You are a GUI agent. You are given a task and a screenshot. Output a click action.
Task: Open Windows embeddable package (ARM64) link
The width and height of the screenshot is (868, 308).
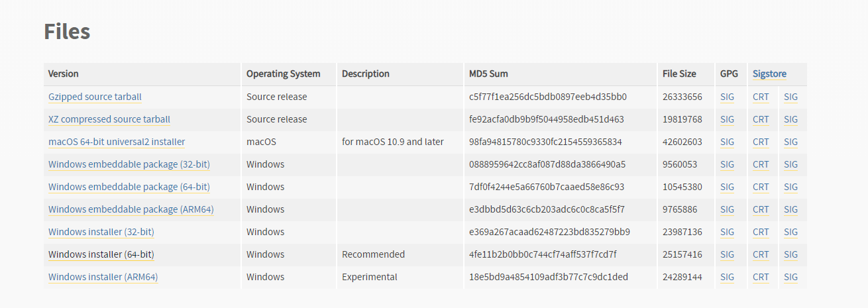(131, 209)
